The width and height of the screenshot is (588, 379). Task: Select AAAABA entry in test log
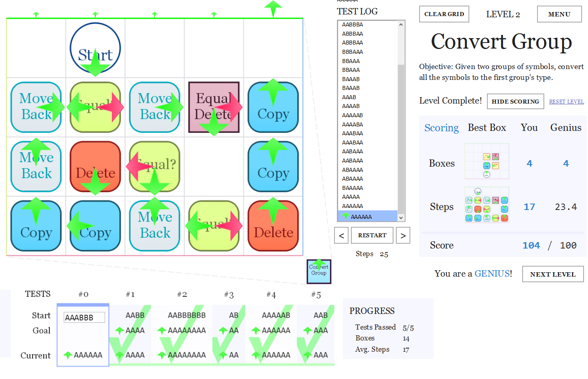[x=353, y=124]
